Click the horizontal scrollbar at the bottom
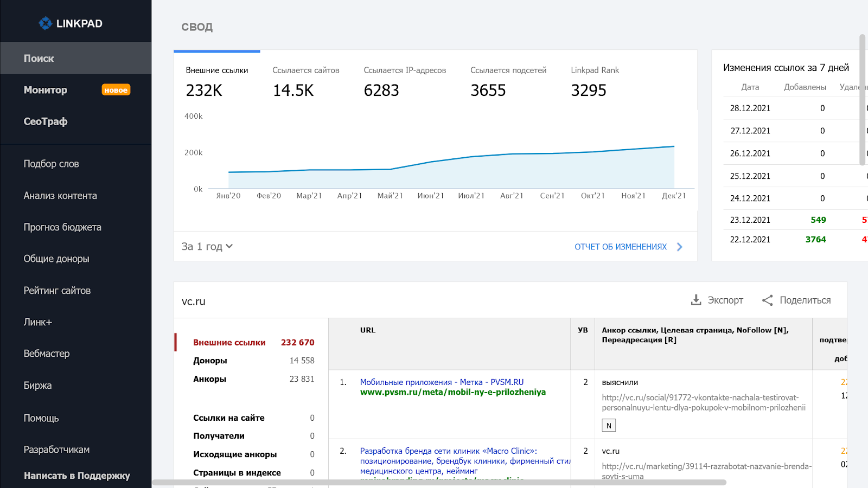This screenshot has width=868, height=488. point(439,482)
